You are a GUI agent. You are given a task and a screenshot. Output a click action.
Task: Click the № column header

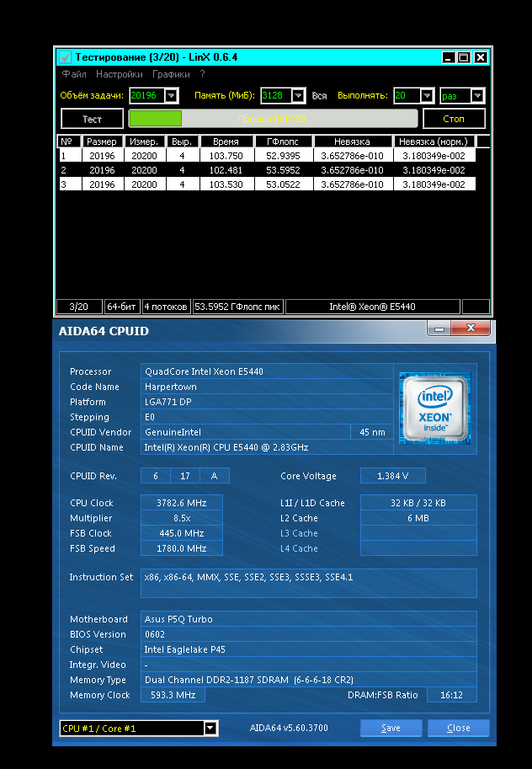(69, 142)
